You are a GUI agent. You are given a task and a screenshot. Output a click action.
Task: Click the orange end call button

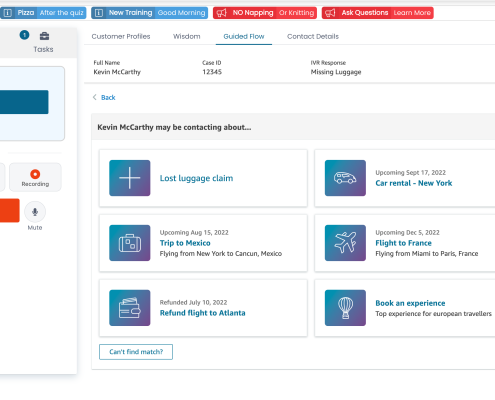pos(10,210)
